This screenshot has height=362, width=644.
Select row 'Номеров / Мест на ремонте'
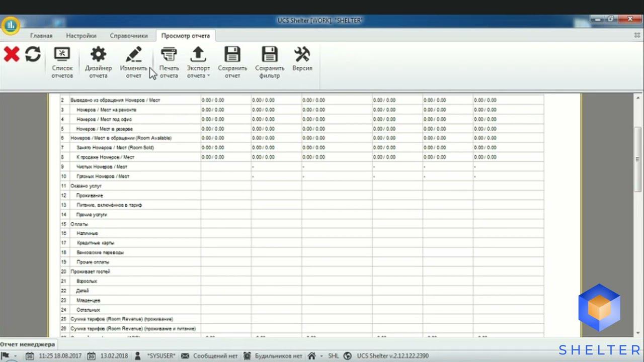point(302,110)
